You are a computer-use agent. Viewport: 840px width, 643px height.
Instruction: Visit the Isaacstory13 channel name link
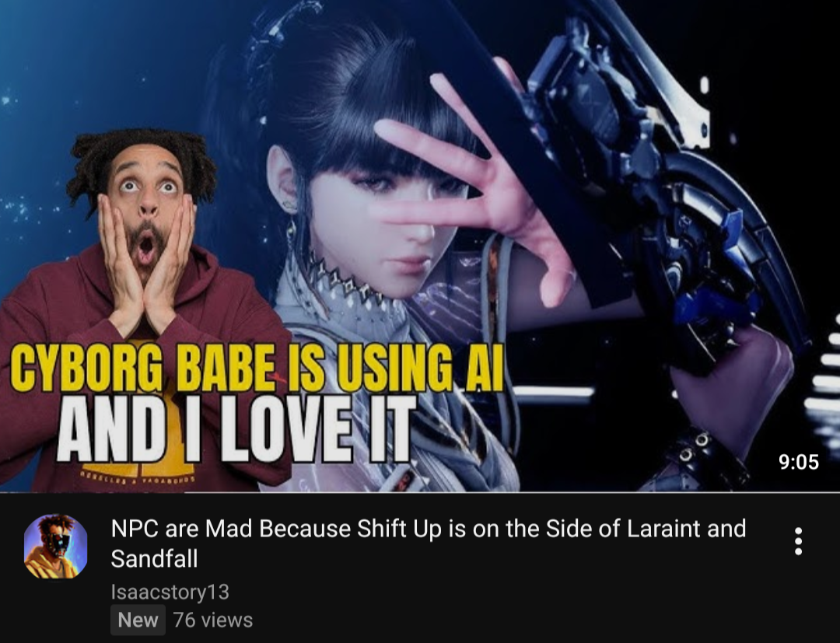170,592
